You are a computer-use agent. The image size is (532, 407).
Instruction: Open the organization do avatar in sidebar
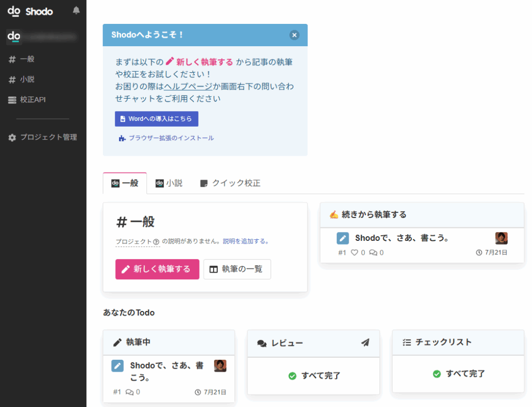click(x=14, y=36)
